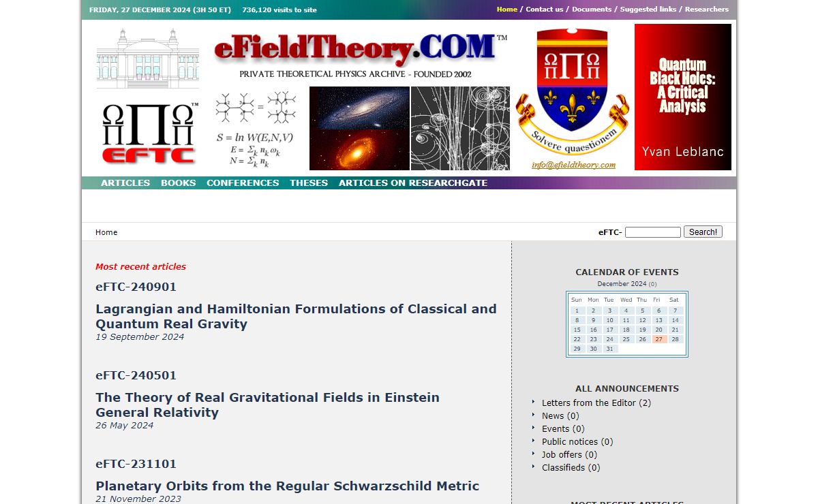Viewport: 818px width, 504px height.
Task: Open Contact us link
Action: [545, 10]
